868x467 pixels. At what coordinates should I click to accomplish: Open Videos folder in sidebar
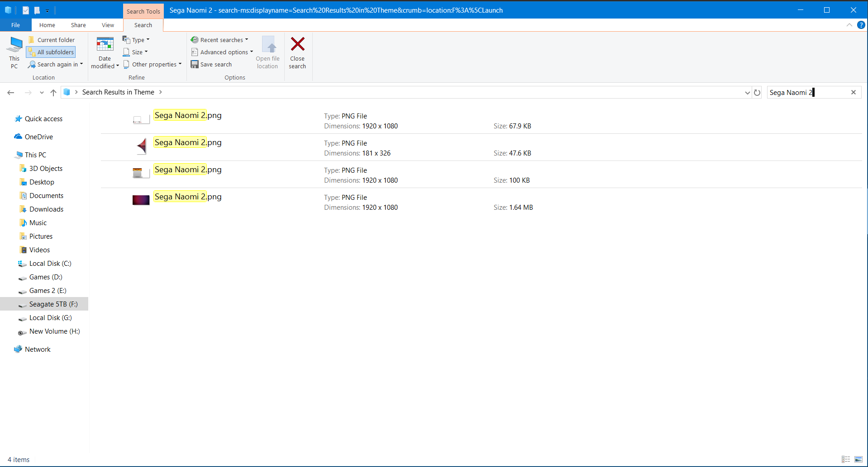(x=39, y=250)
